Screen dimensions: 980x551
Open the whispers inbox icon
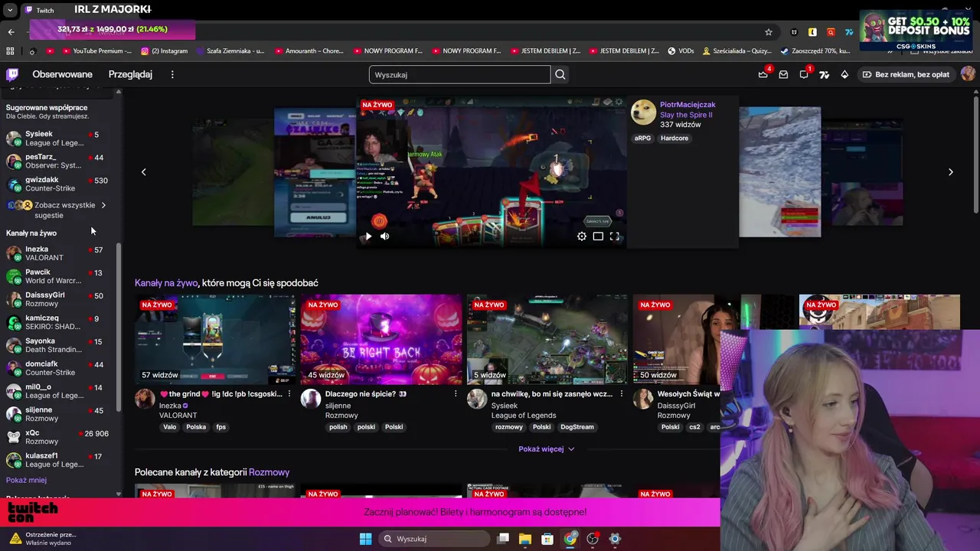(x=783, y=74)
